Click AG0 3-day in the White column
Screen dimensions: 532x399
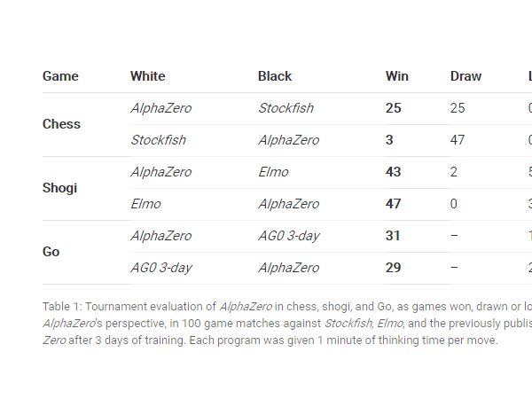click(x=160, y=268)
